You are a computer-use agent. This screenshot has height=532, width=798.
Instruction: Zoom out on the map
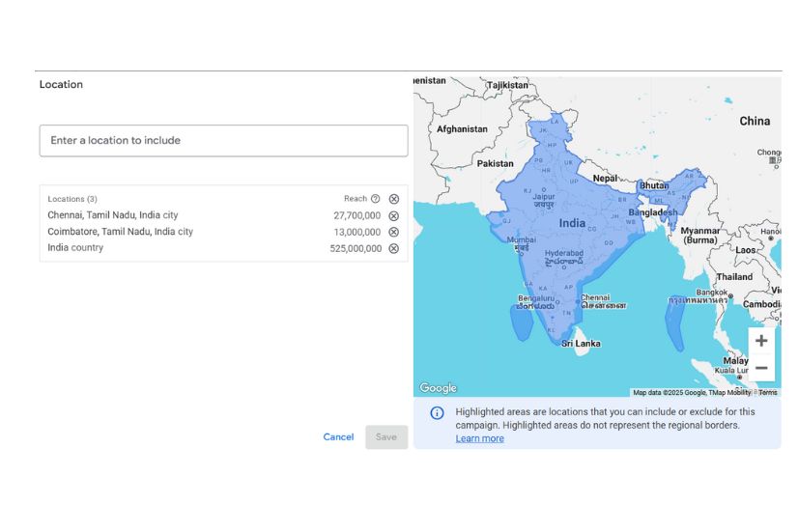click(761, 368)
